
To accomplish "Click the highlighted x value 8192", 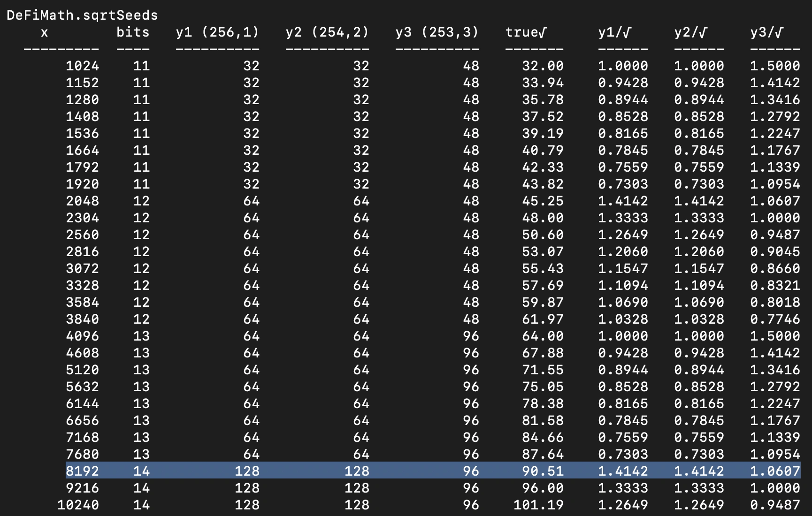I will 82,471.
